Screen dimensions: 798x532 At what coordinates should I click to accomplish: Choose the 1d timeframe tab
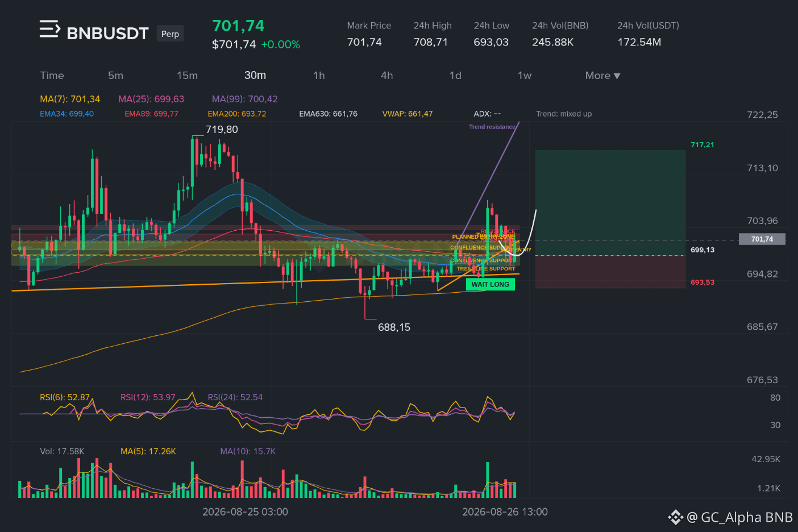[x=455, y=76]
